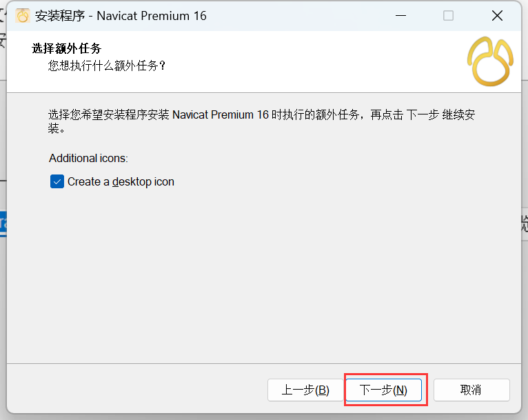Viewport: 528px width, 420px height.
Task: Click the 'Additional icons:' group label
Action: tap(88, 158)
